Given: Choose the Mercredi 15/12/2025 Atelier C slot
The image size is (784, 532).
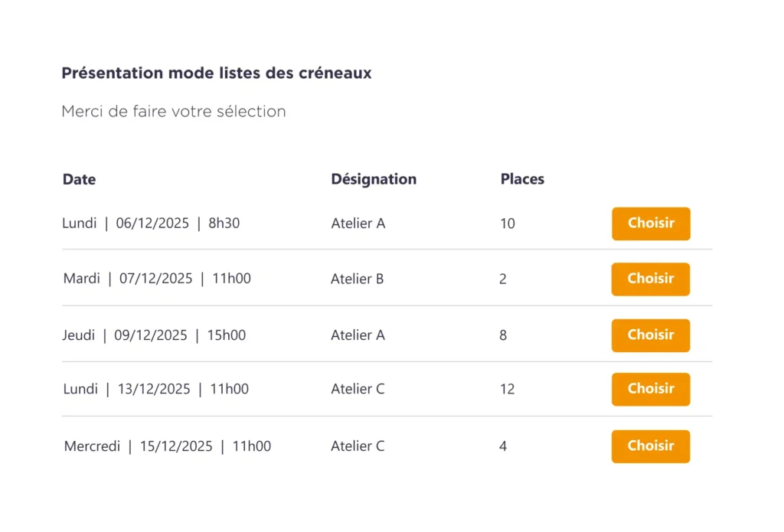Looking at the screenshot, I should tap(651, 446).
